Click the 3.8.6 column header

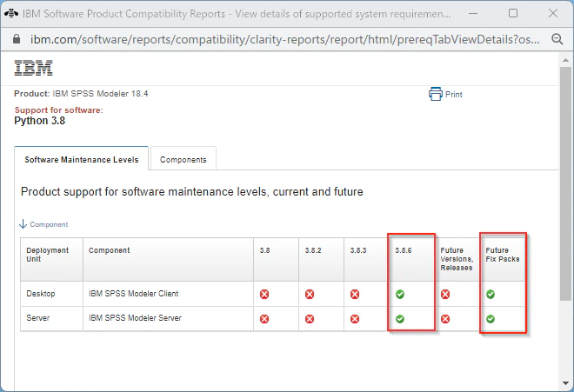point(403,250)
